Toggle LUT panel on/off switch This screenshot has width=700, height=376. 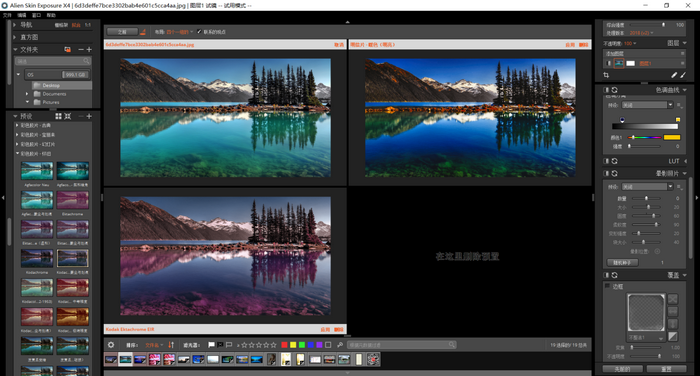pyautogui.click(x=606, y=161)
